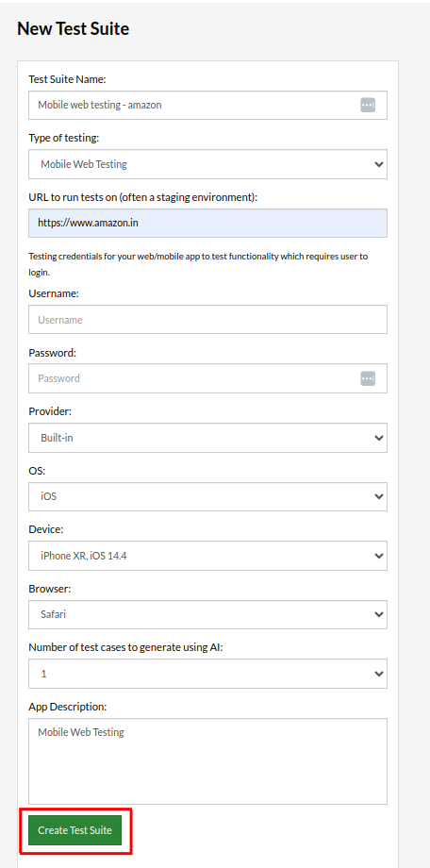The height and width of the screenshot is (868, 430).
Task: Click the "Provider:" label text
Action: [50, 411]
